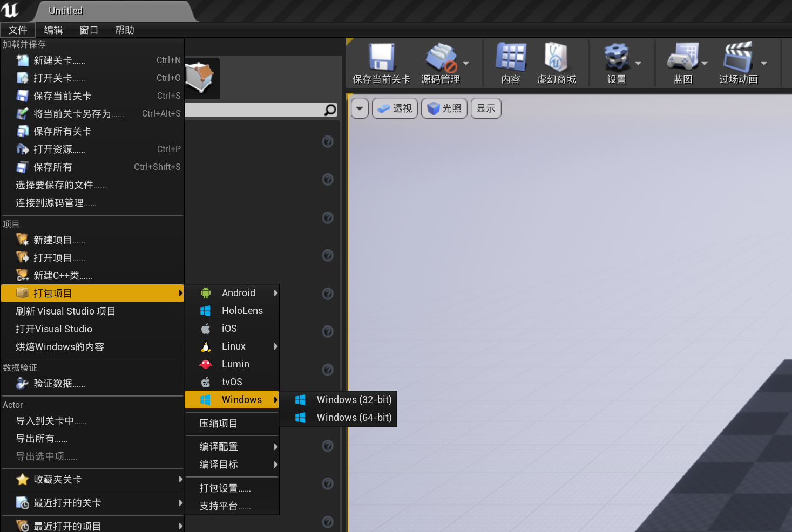Choose 刷新 Visual Studio 项目
Image resolution: width=792 pixels, height=532 pixels.
pos(92,311)
